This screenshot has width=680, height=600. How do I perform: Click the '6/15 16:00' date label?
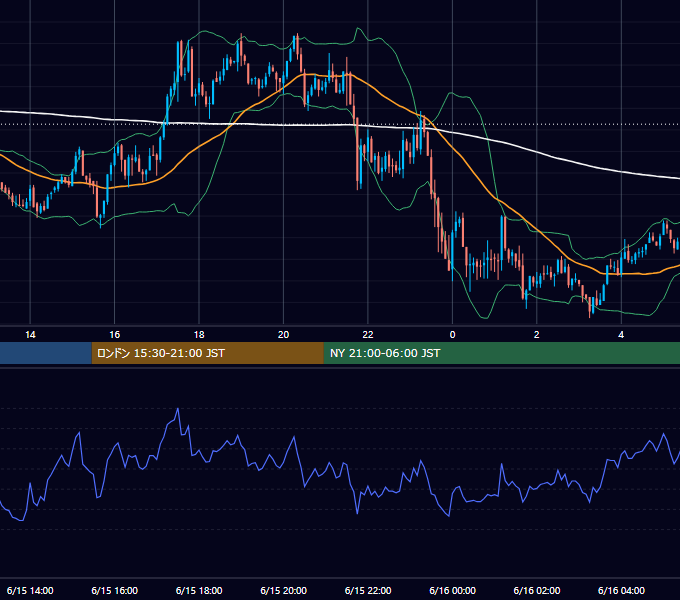(114, 590)
